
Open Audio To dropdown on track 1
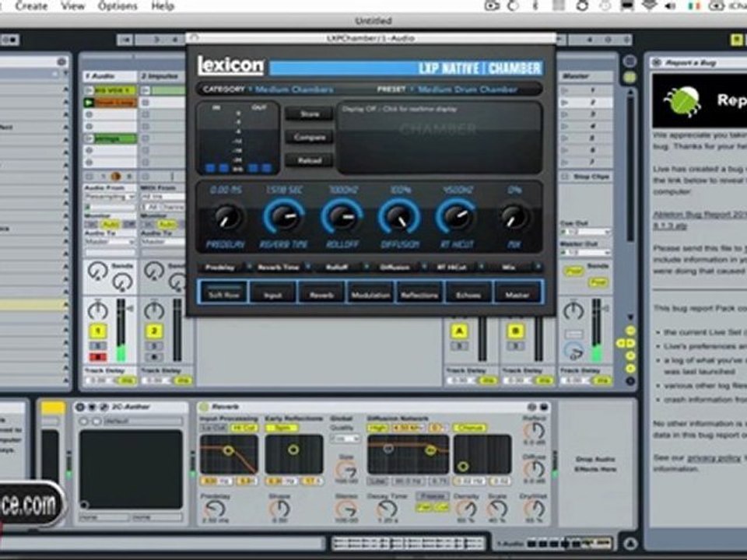pyautogui.click(x=110, y=243)
